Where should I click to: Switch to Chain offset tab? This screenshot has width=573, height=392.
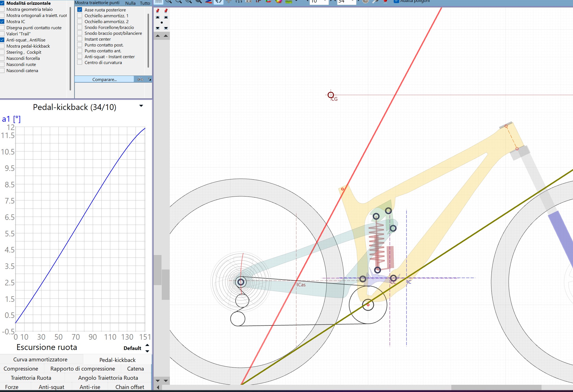point(130,387)
